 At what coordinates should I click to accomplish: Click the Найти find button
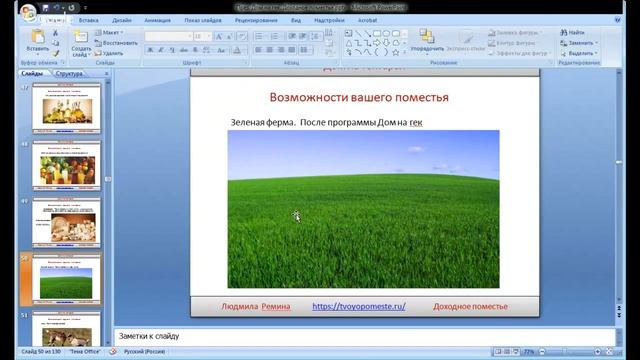click(x=573, y=32)
